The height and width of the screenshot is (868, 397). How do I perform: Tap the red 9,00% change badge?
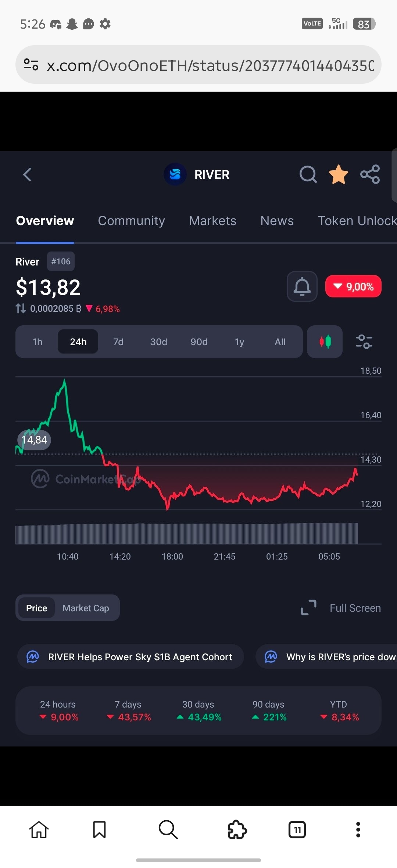point(353,286)
